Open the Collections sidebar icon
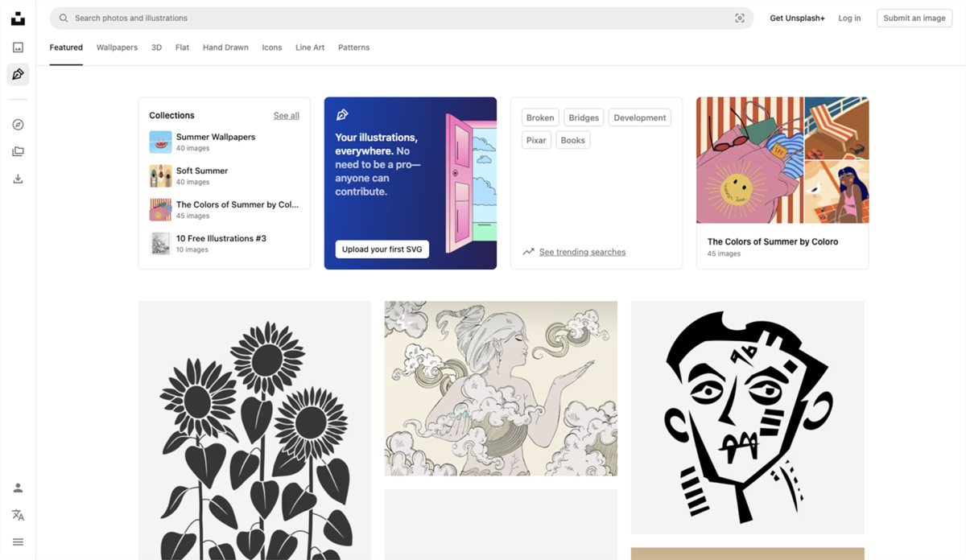 point(18,151)
